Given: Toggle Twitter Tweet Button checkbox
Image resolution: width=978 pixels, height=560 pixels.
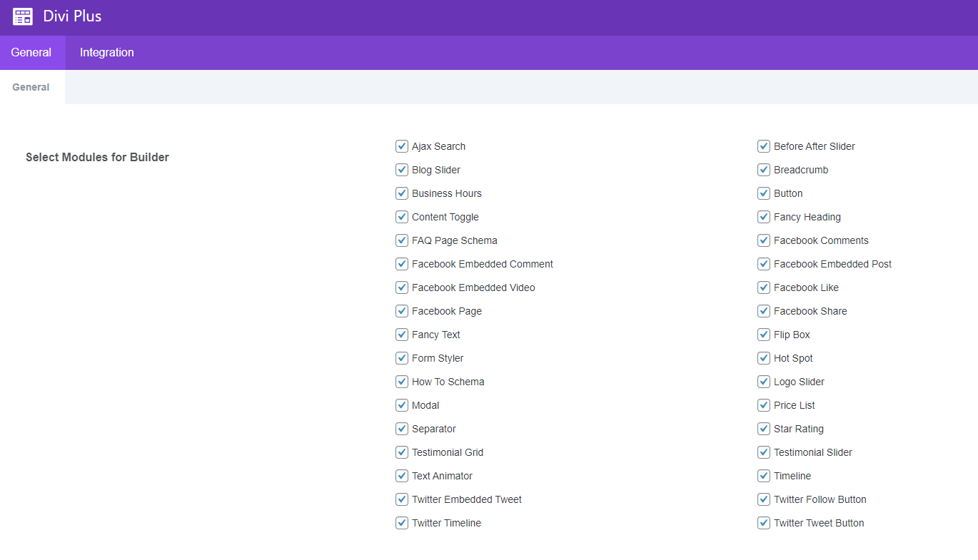Looking at the screenshot, I should tap(764, 523).
